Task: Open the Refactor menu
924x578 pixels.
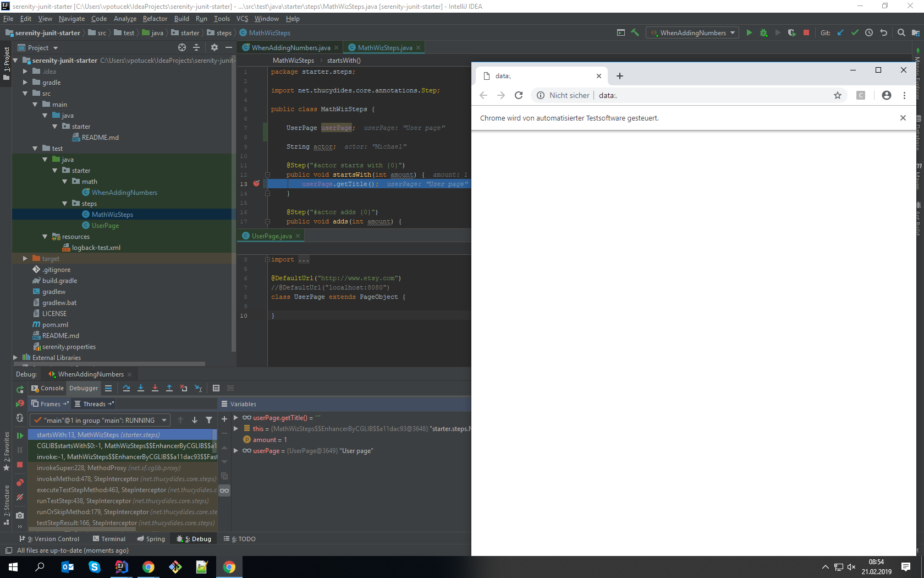Action: (155, 19)
